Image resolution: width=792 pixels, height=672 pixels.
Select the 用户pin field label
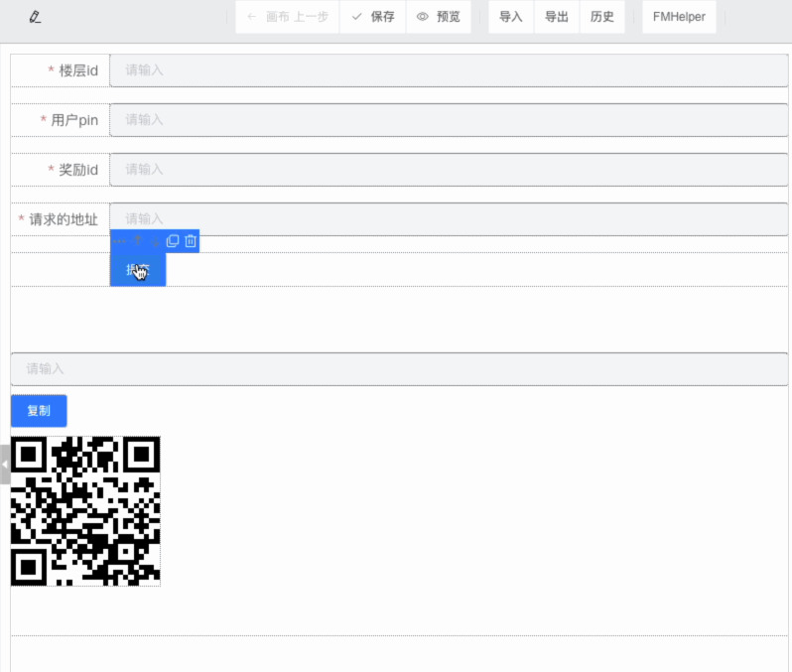point(74,120)
